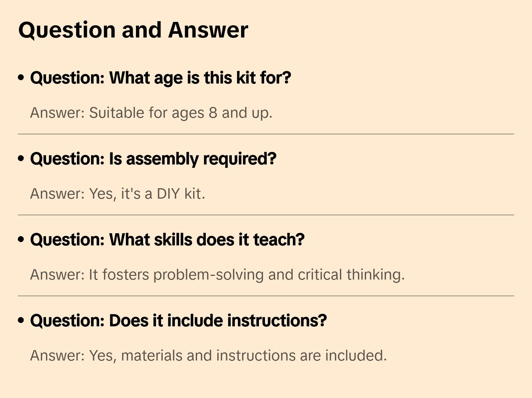
Task: Click the word "instructions" in the last question
Action: coord(277,321)
